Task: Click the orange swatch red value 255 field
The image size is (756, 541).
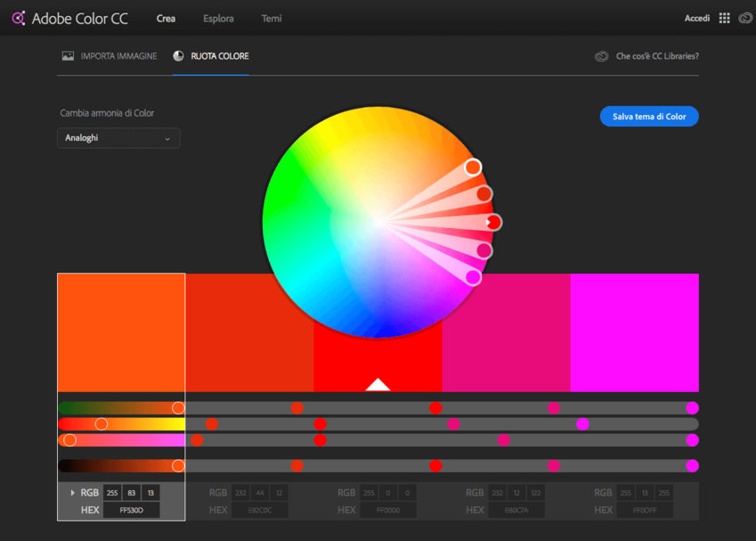Action: pos(112,493)
